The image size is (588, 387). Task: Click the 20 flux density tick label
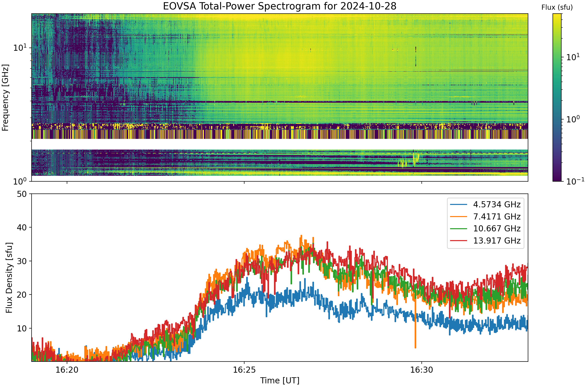tap(22, 295)
